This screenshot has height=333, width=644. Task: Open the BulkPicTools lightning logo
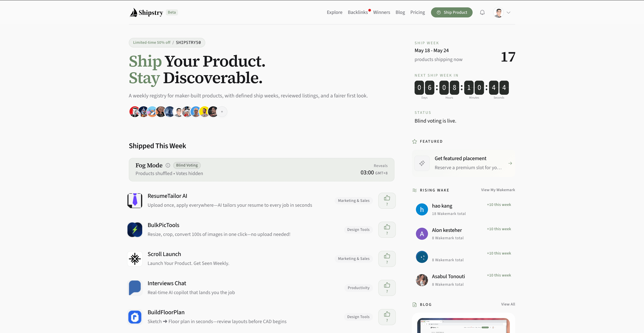click(x=135, y=230)
